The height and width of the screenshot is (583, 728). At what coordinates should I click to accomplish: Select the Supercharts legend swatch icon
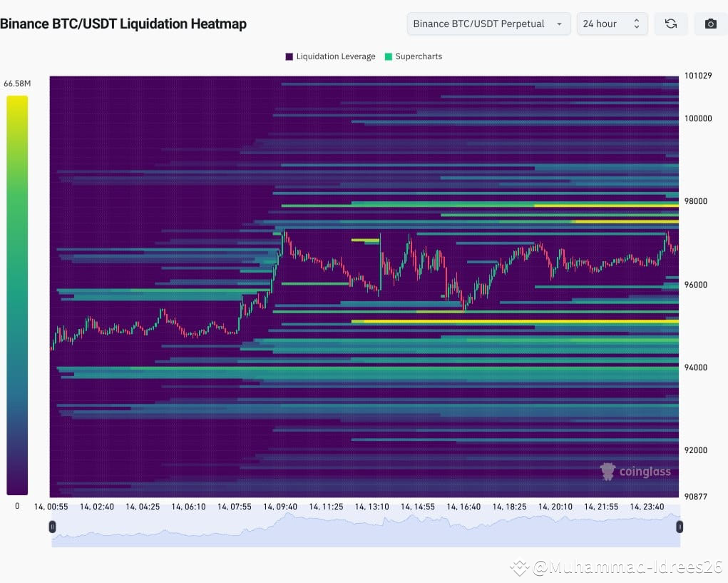pos(389,56)
